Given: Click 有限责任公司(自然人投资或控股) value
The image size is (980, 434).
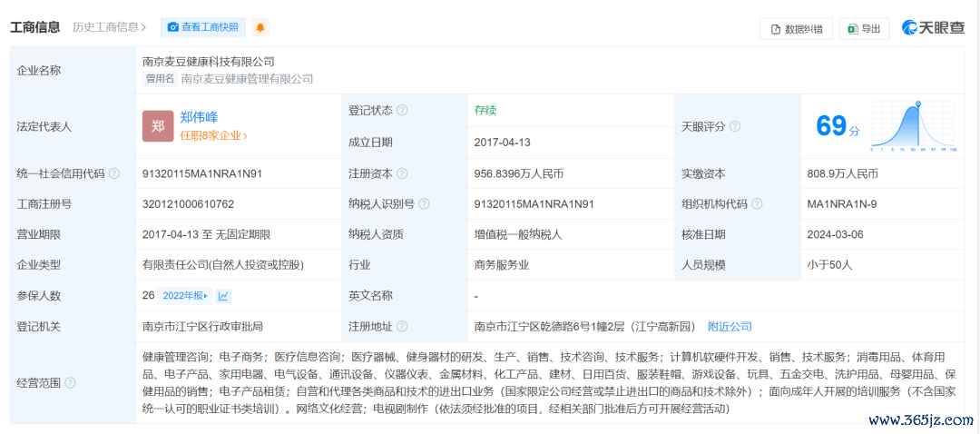Looking at the screenshot, I should point(222,265).
